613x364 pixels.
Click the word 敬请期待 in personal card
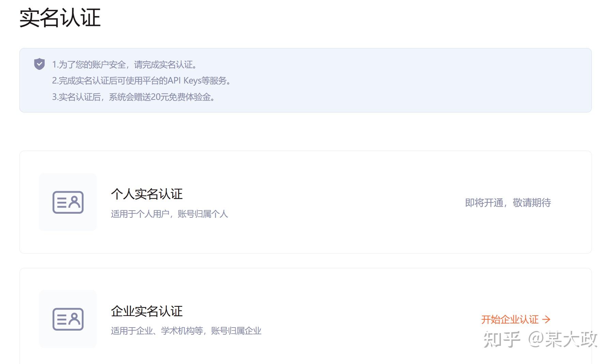pos(532,203)
